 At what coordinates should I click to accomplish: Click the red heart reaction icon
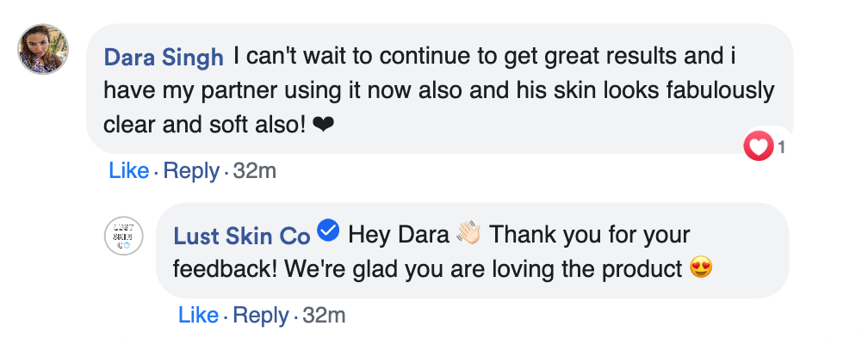point(759,146)
